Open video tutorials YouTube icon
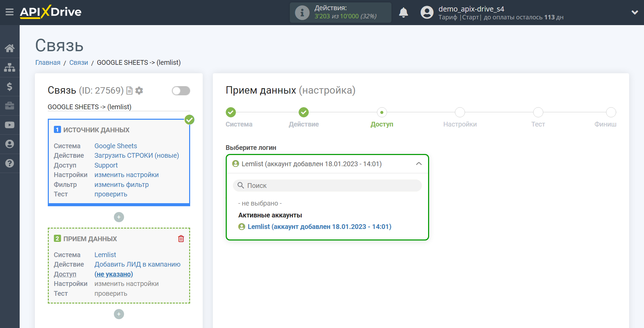 point(9,125)
